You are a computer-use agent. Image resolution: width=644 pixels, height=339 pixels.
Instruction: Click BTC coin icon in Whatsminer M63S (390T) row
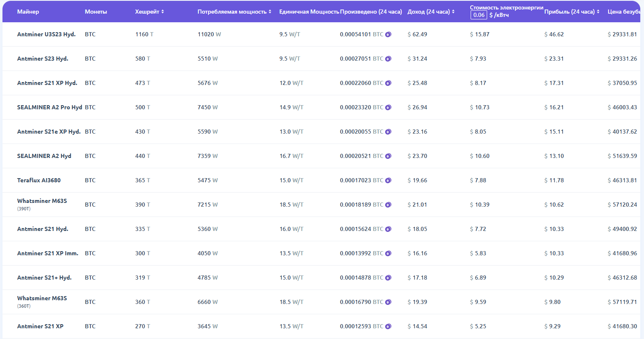point(388,205)
